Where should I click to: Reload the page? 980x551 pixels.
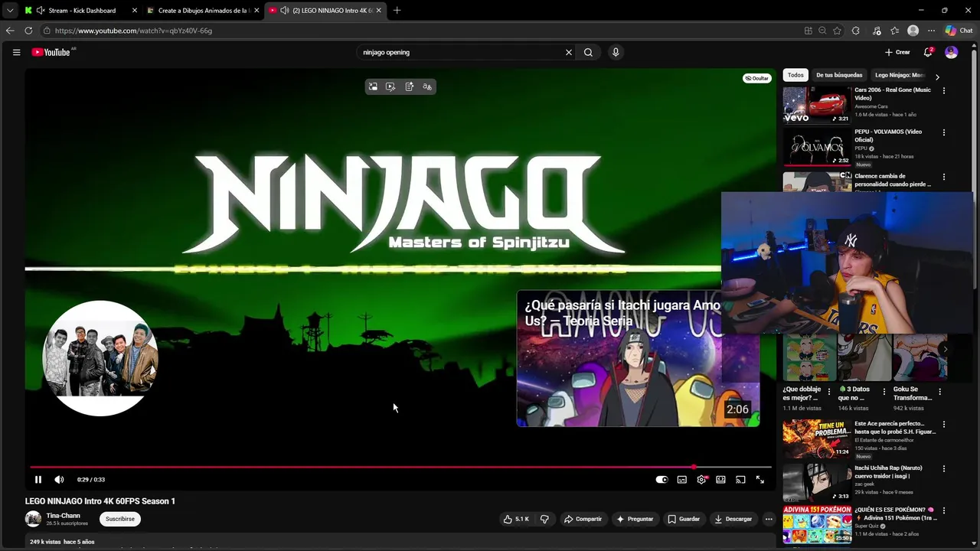tap(28, 31)
